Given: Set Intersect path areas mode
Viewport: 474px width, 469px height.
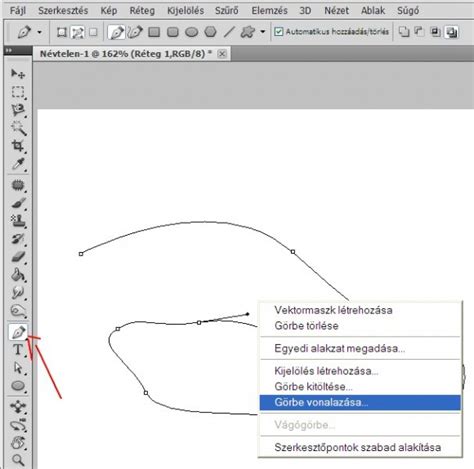Looking at the screenshot, I should click(435, 32).
